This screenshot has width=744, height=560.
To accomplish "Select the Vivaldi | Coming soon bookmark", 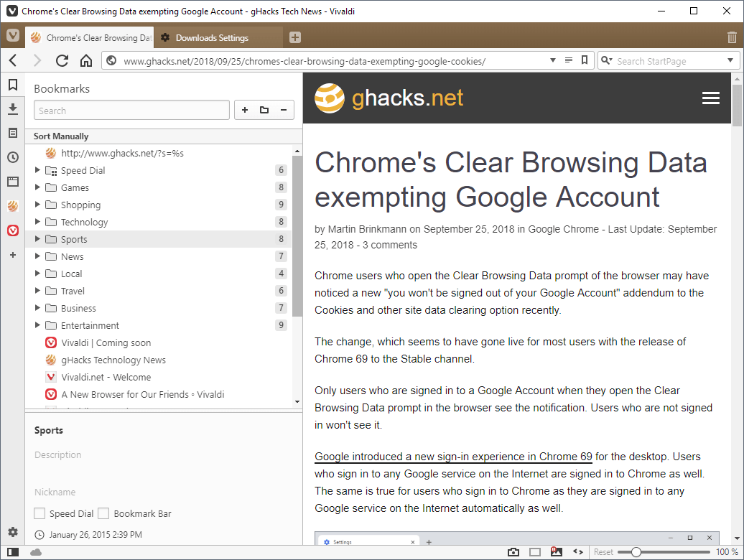I will tap(159, 342).
